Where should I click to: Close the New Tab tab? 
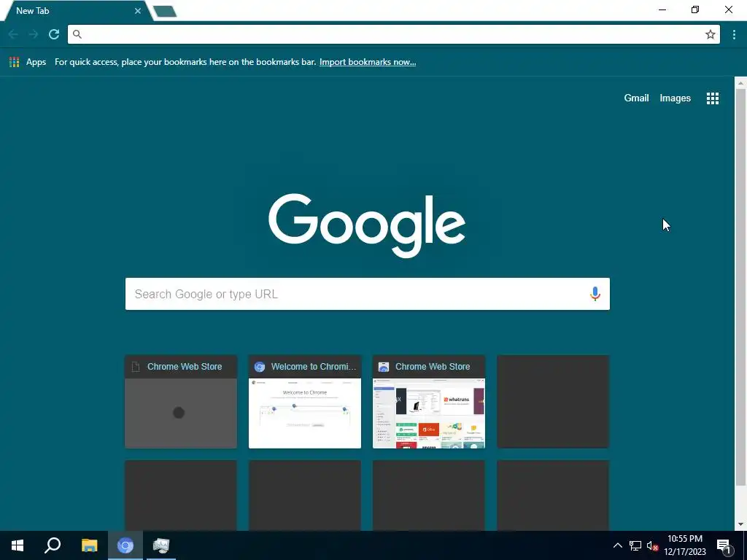pos(138,10)
